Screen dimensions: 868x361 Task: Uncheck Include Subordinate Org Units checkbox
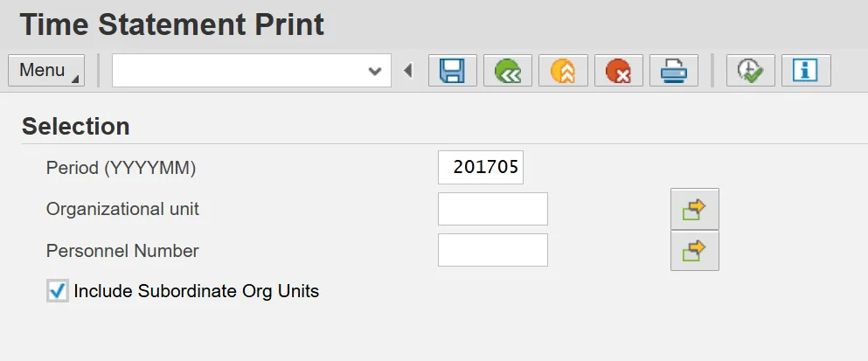58,291
